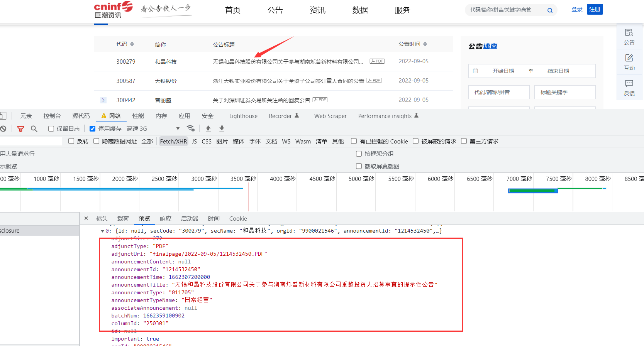Click 开始日期 date input
This screenshot has height=346, width=644.
pyautogui.click(x=503, y=71)
